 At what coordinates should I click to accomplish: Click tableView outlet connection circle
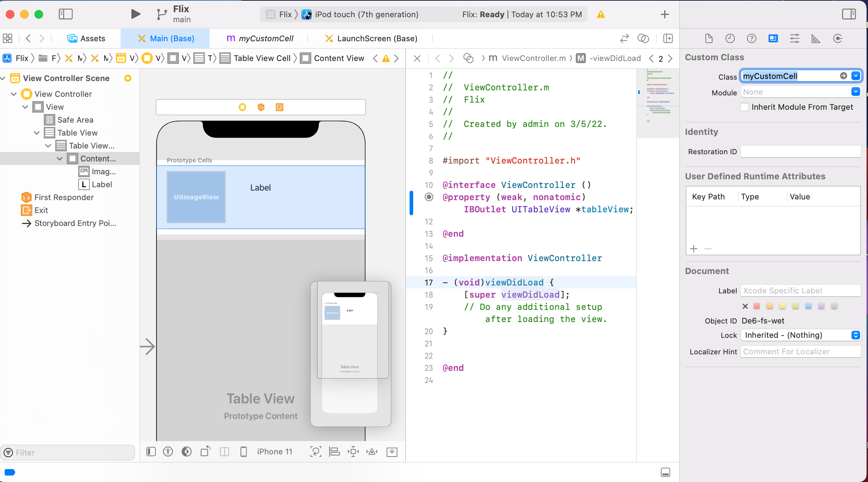pyautogui.click(x=429, y=197)
